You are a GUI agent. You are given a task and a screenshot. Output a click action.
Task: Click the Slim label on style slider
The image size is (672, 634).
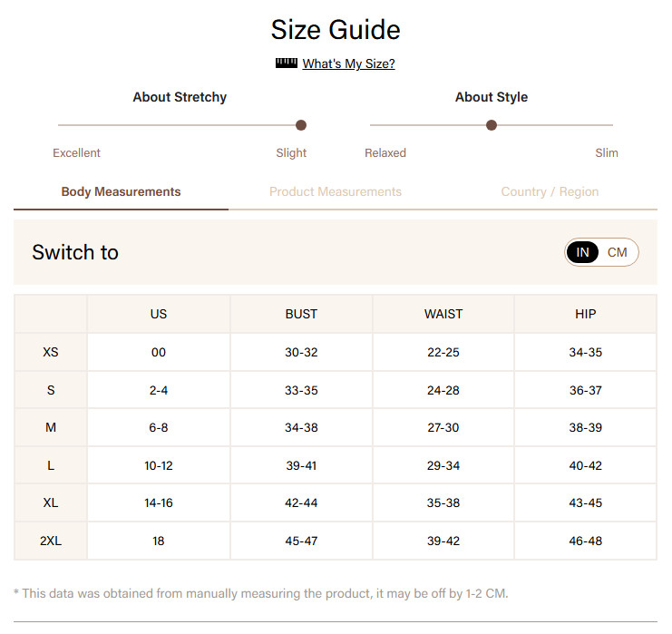[x=607, y=153]
